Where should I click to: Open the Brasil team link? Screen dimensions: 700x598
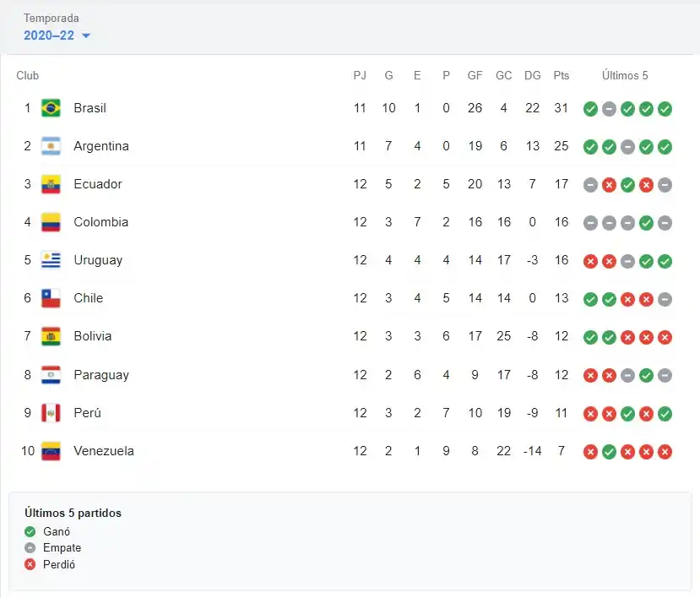point(90,108)
